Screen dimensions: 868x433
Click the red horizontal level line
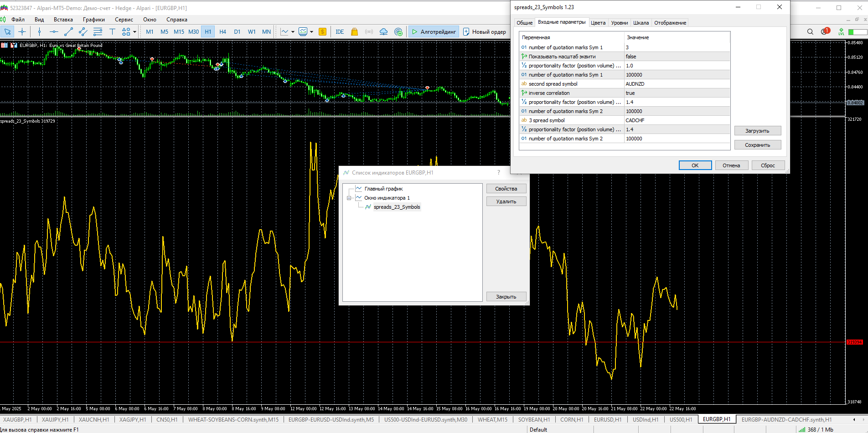pos(410,342)
